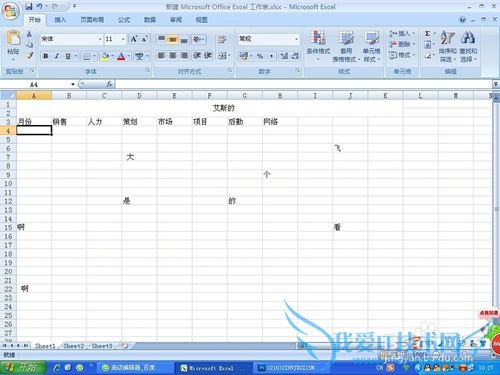Apply the percent style
This screenshot has width=500, height=375.
click(x=260, y=56)
